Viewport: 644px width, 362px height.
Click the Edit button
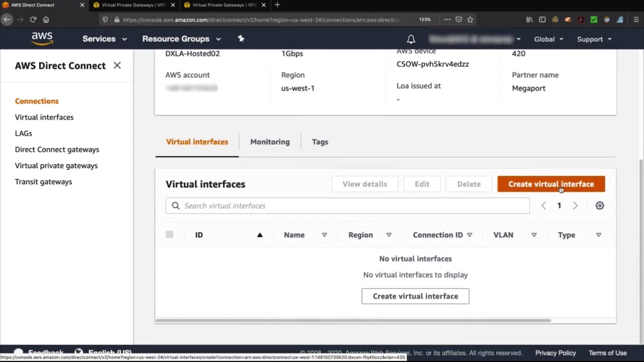point(422,184)
